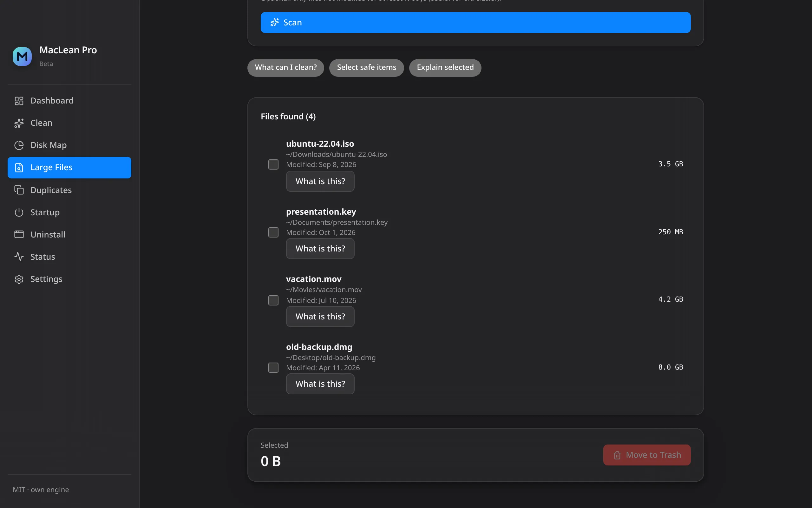Click the Uninstall window icon
Image resolution: width=812 pixels, height=508 pixels.
tap(19, 235)
